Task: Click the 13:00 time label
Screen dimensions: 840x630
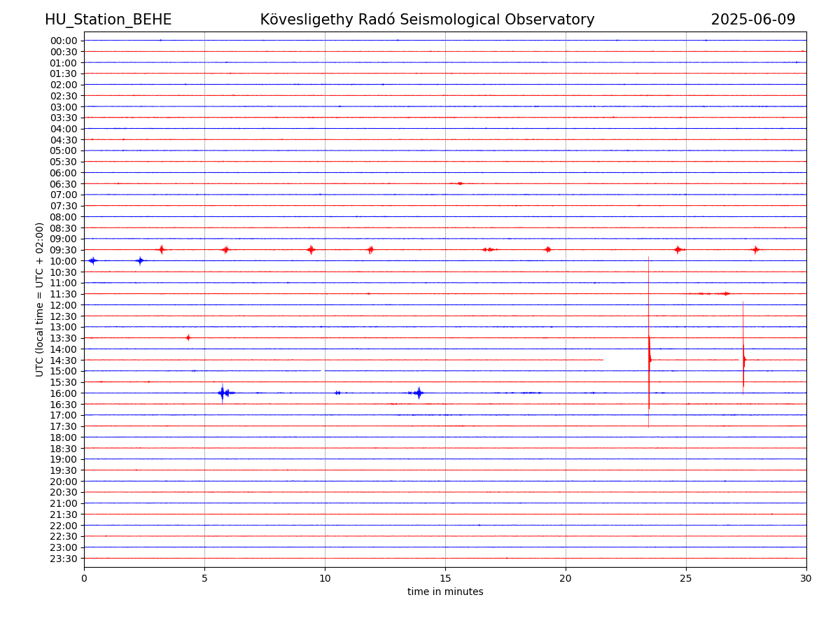Action: point(64,327)
